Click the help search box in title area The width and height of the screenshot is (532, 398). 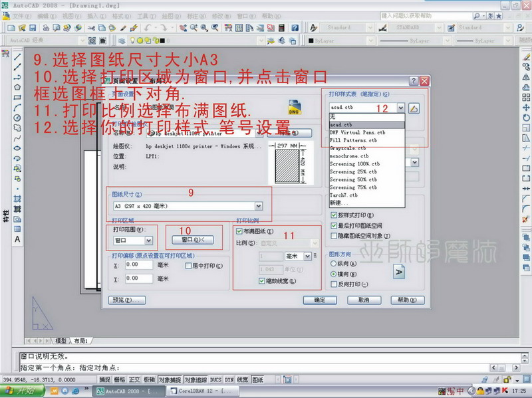pos(426,16)
